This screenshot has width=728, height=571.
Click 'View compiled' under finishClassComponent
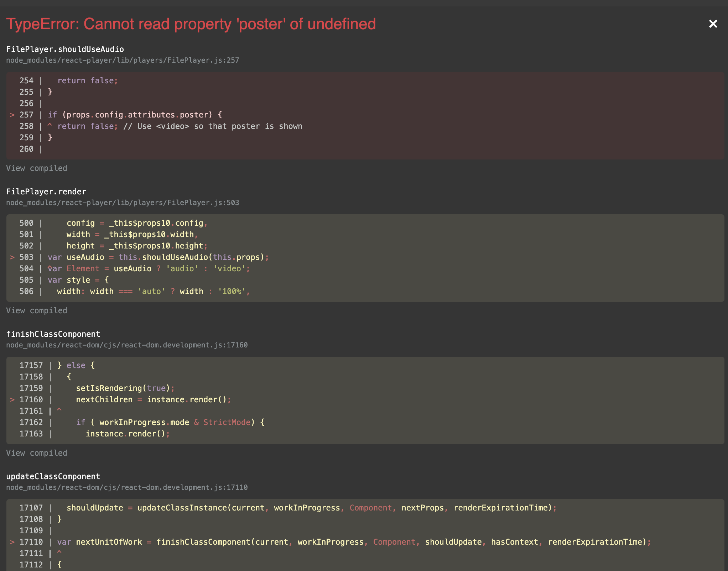pyautogui.click(x=36, y=453)
